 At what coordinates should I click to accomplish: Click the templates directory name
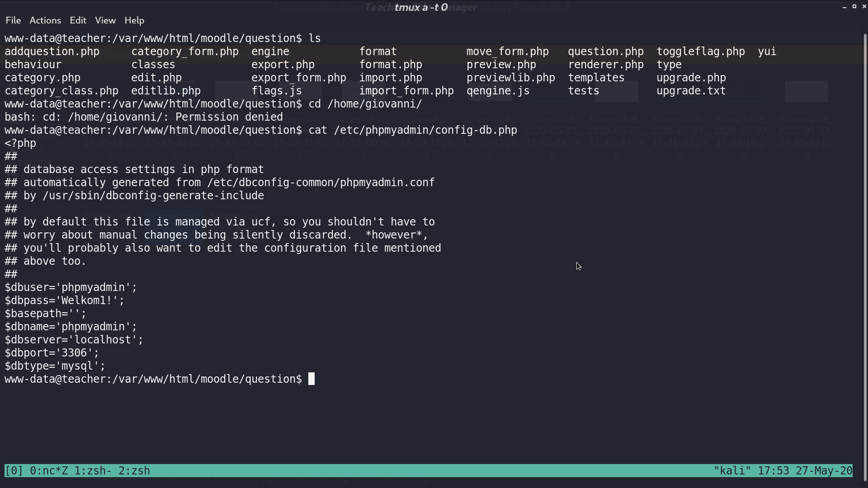pos(596,78)
